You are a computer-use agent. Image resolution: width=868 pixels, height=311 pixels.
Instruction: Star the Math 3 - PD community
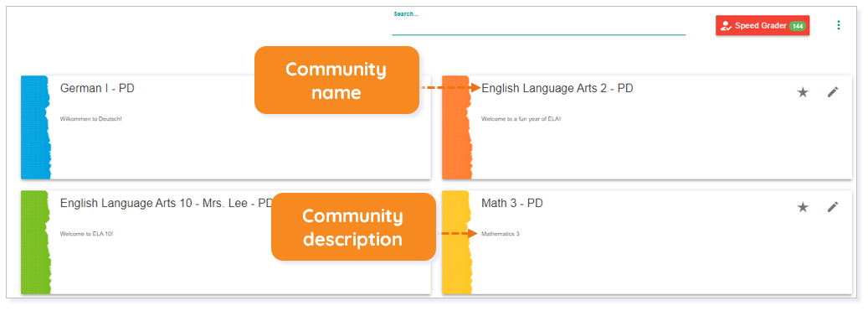coord(803,207)
